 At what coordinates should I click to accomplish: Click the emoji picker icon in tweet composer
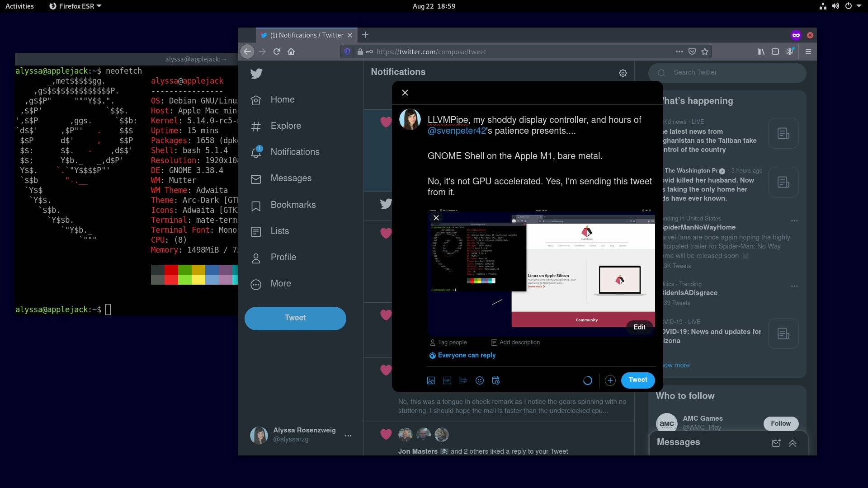(x=479, y=380)
